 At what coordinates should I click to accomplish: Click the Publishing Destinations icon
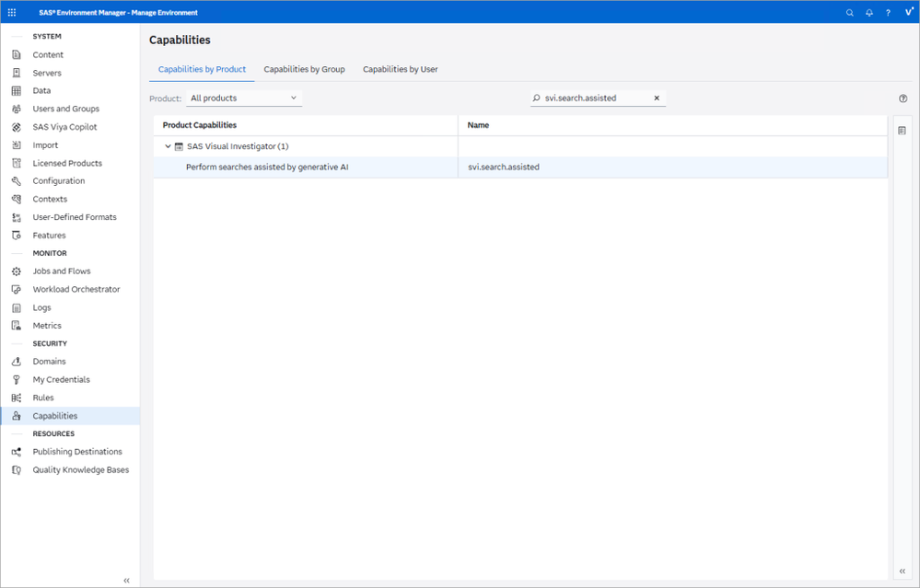click(17, 452)
